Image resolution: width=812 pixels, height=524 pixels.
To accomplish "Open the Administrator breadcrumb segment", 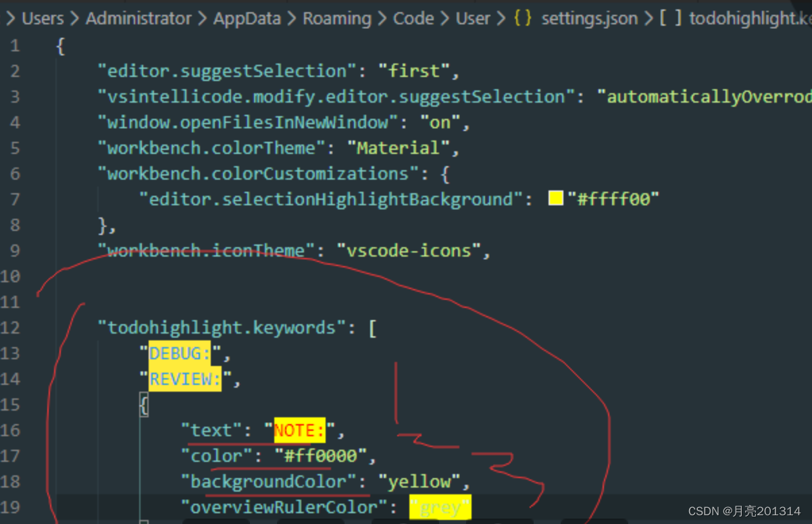I will point(138,18).
